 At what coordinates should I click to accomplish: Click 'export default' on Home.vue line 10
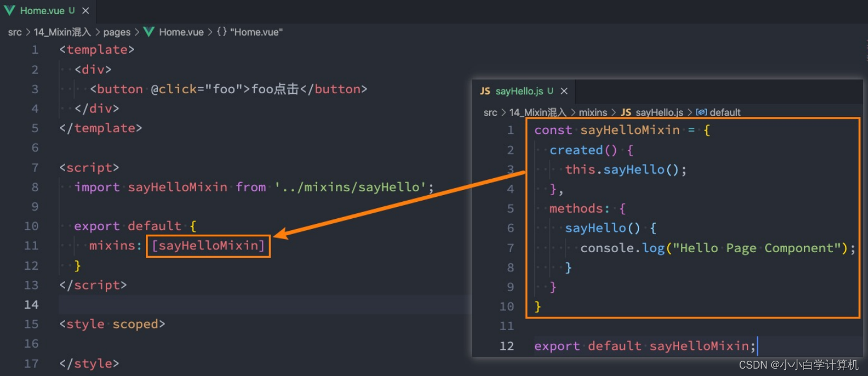point(127,226)
